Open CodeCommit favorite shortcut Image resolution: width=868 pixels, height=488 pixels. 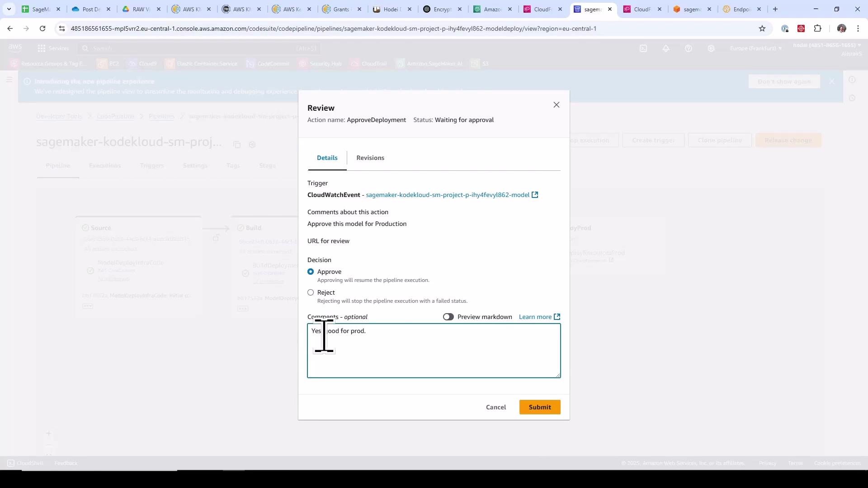[268, 64]
